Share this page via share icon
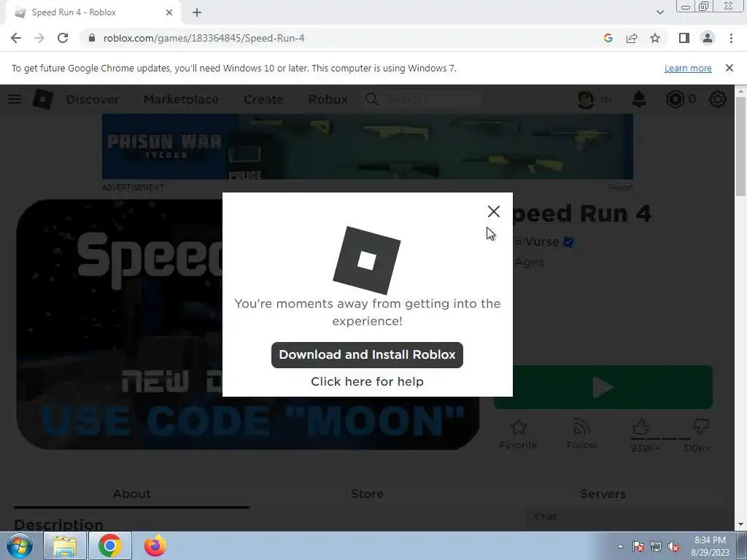 point(632,38)
